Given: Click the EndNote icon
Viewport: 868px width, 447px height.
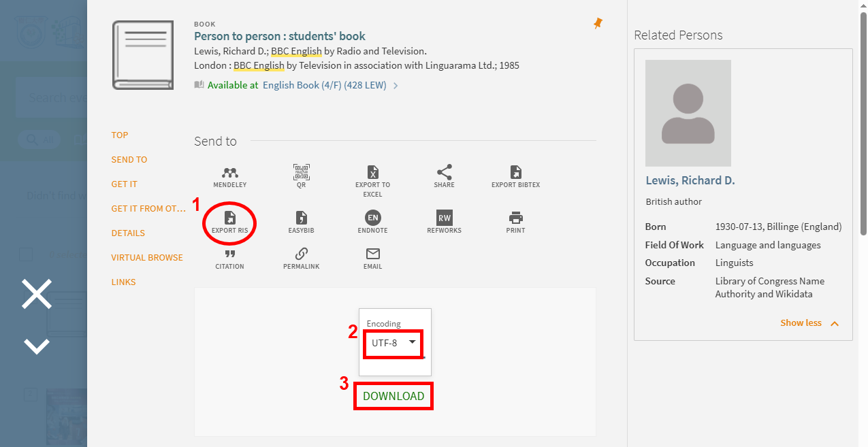Looking at the screenshot, I should click(372, 219).
